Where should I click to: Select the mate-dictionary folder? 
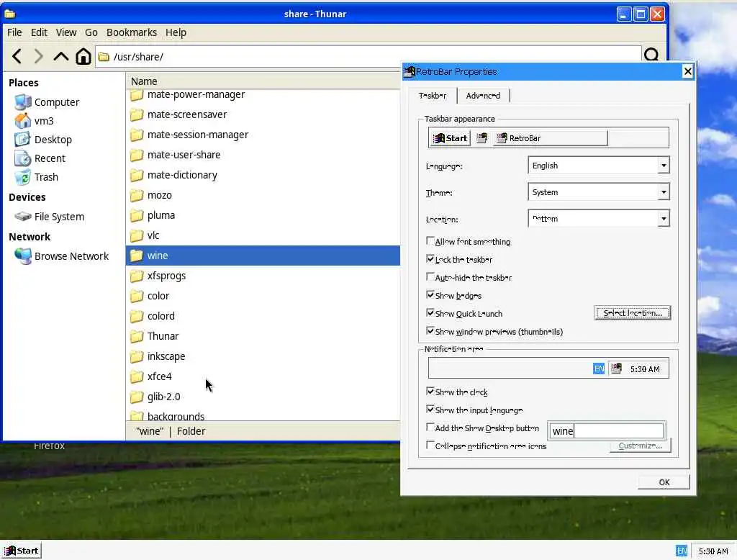pos(174,176)
